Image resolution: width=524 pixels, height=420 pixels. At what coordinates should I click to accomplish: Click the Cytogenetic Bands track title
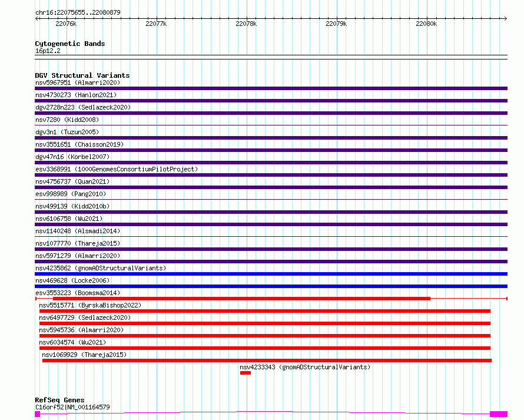70,44
